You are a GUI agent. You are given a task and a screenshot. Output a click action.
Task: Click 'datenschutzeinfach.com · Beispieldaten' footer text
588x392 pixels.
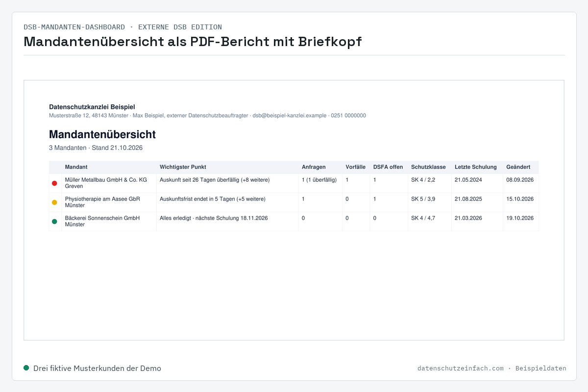click(x=492, y=368)
